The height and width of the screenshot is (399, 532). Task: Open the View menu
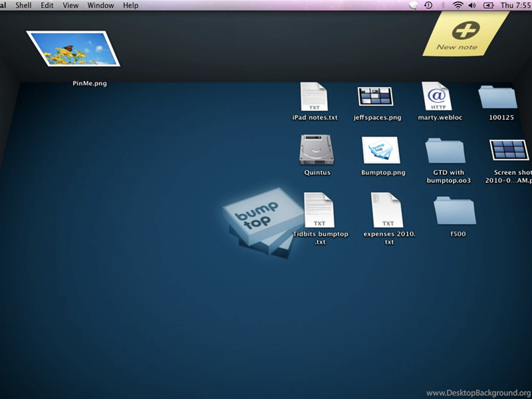pos(70,5)
